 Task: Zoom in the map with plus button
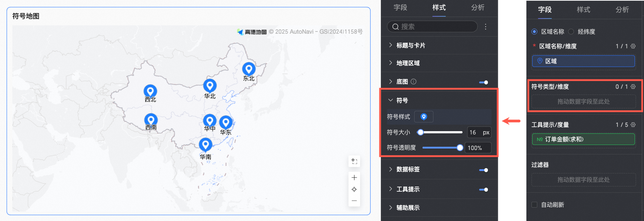coord(354,178)
